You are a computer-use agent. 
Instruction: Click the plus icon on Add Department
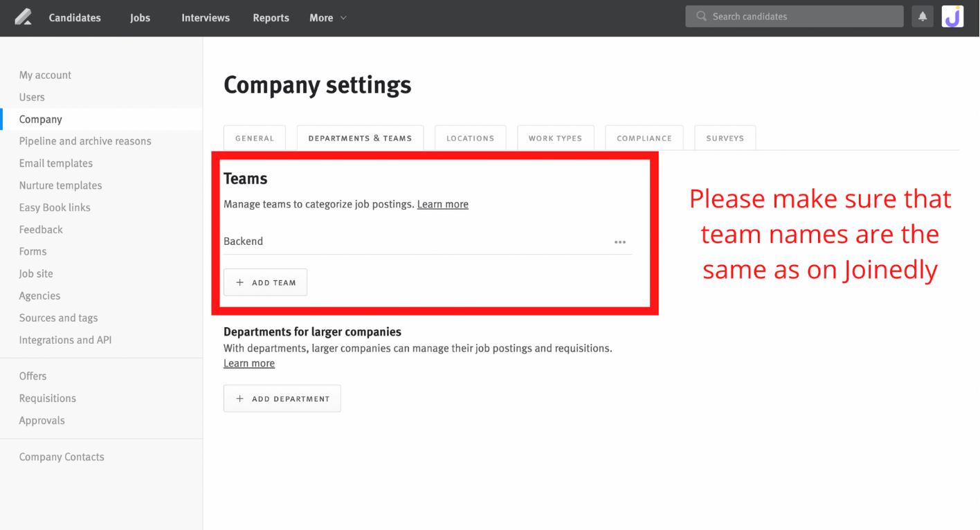(239, 399)
